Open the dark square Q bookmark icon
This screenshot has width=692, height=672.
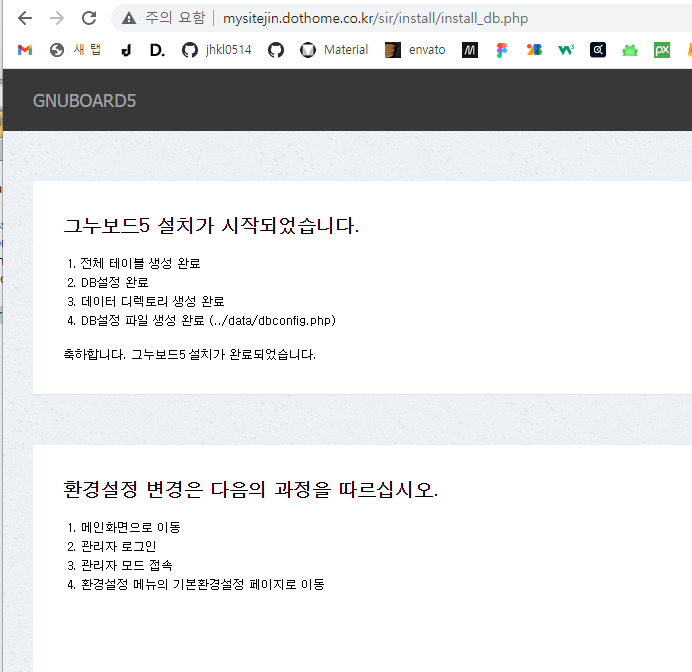(598, 50)
